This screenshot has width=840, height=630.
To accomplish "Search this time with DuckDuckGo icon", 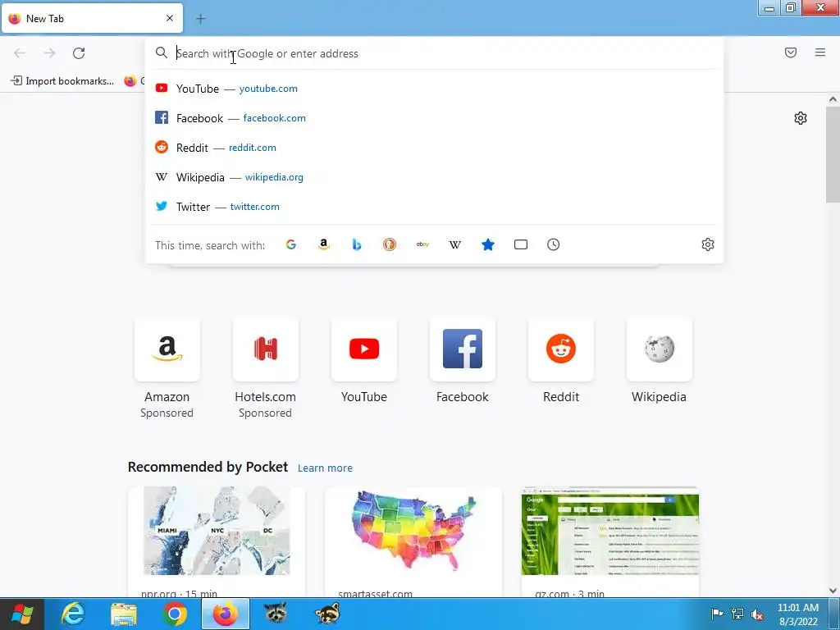I will (x=390, y=244).
